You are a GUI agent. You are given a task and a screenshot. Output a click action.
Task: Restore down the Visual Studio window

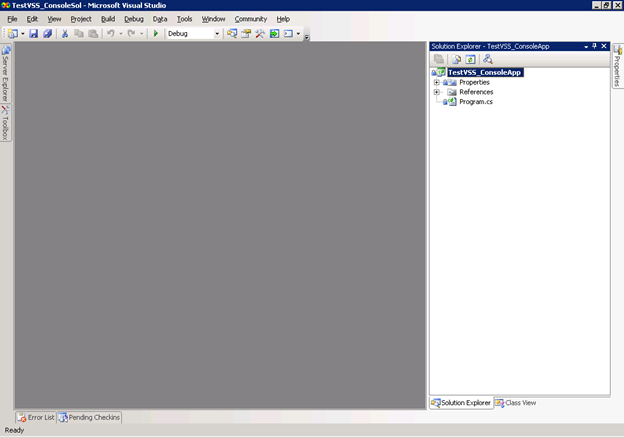[x=606, y=5]
